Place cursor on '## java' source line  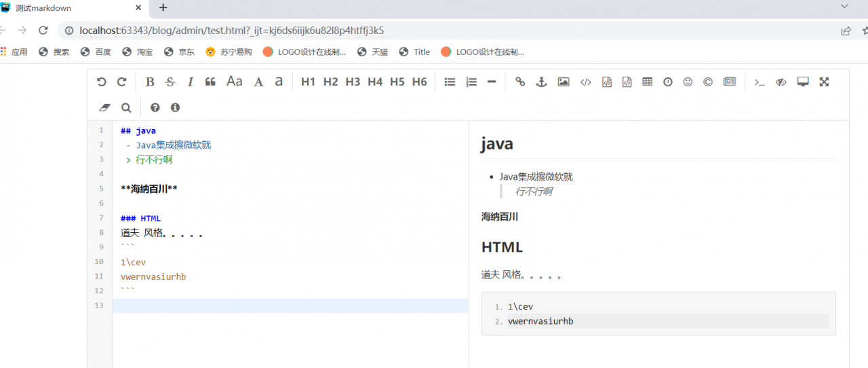coord(138,130)
